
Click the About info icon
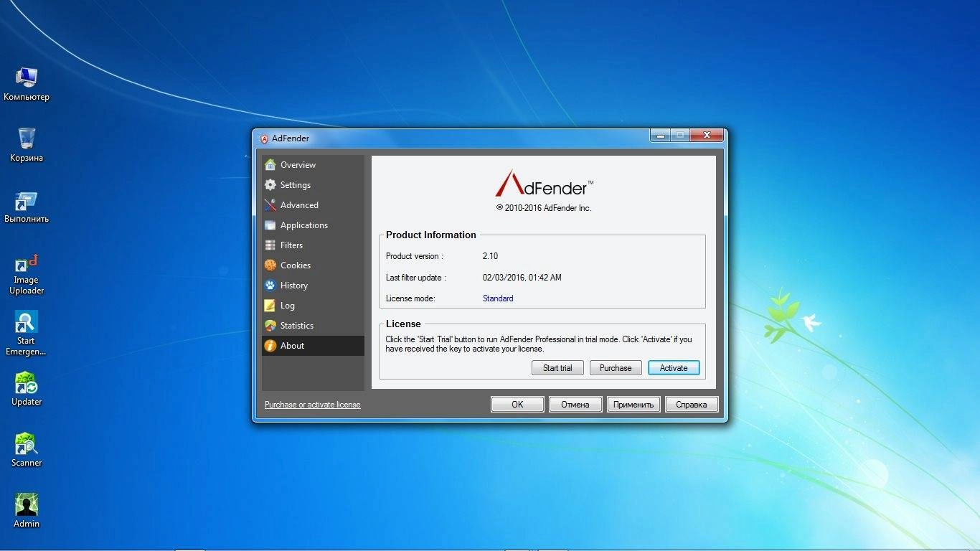point(270,345)
